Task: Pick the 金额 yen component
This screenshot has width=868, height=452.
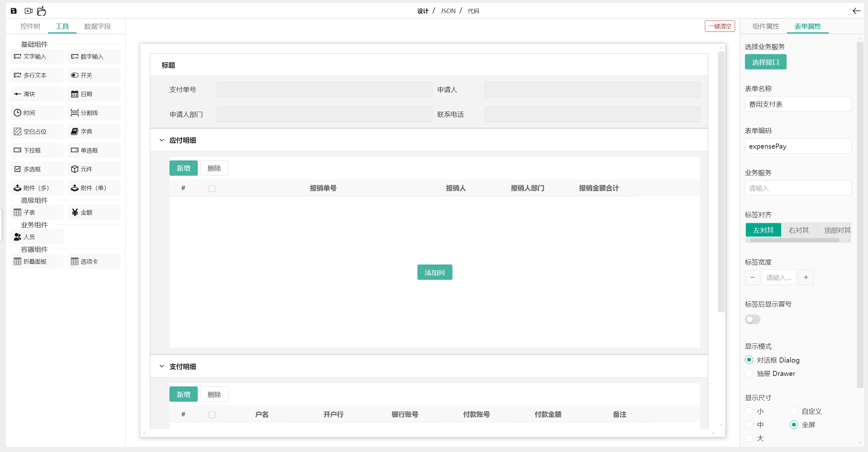Action: coord(94,213)
